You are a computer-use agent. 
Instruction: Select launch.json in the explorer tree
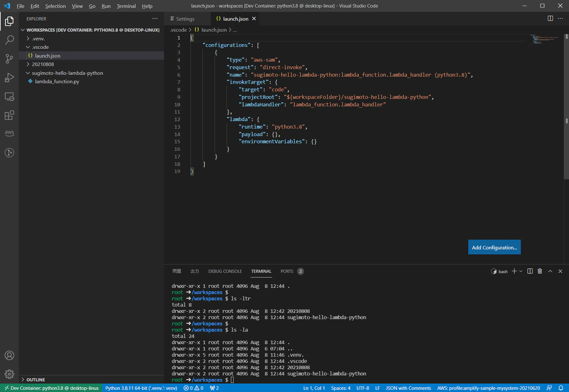[x=91, y=56]
